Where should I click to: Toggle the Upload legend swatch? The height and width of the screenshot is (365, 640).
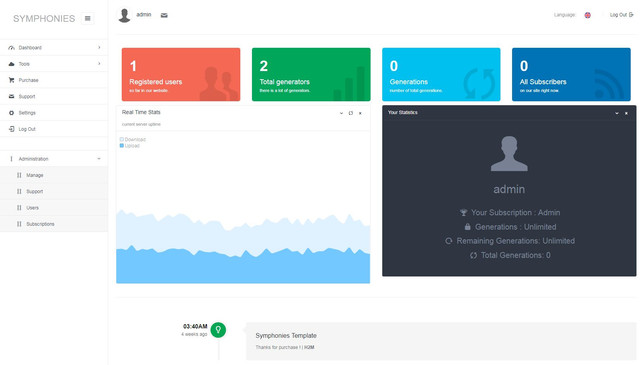(x=122, y=146)
